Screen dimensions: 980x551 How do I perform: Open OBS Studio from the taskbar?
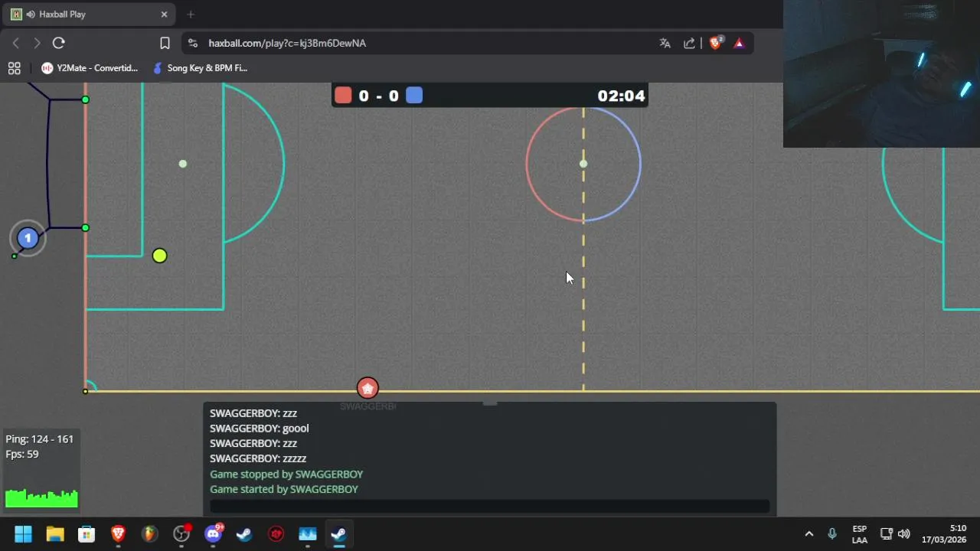click(181, 534)
